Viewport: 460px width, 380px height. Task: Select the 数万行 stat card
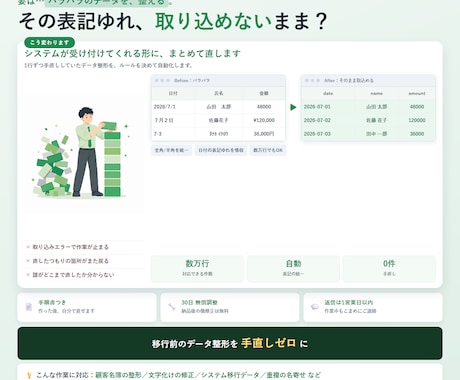(x=197, y=269)
